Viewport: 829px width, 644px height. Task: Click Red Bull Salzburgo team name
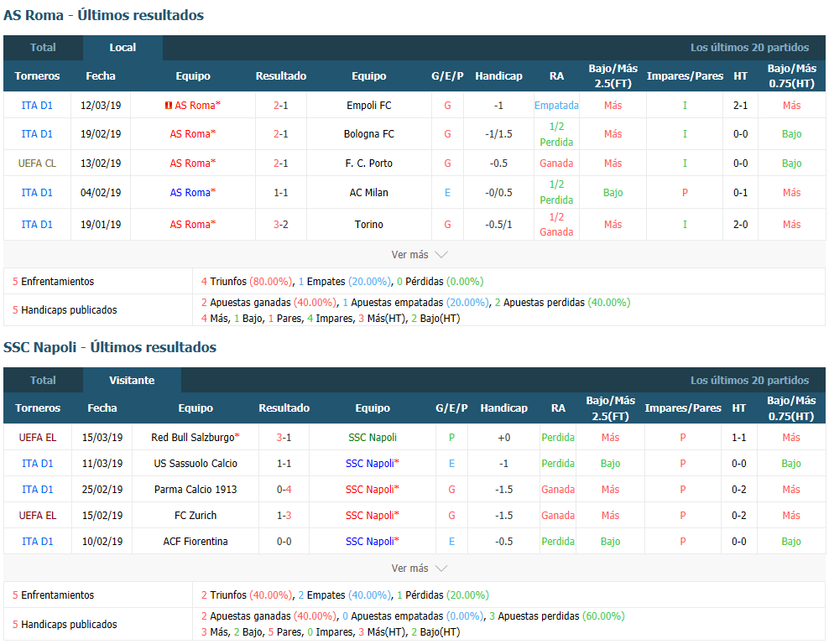point(196,438)
